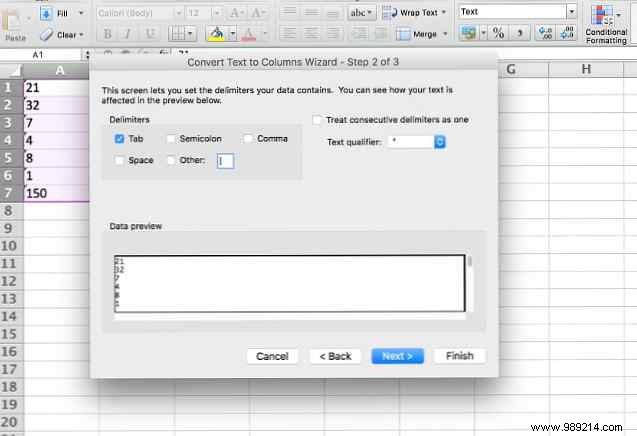Viewport: 637px width, 436px height.
Task: Open the Borders dropdown arrow
Action: 190,34
